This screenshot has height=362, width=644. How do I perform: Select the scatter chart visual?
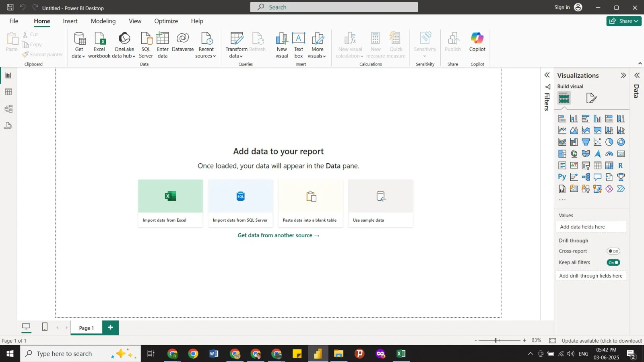597,142
